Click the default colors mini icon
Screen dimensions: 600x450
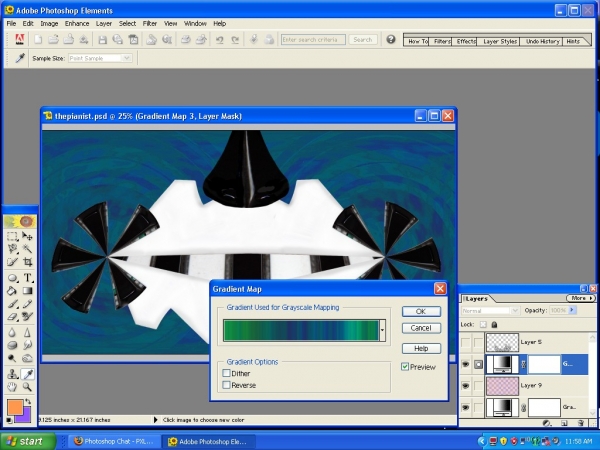pos(9,420)
